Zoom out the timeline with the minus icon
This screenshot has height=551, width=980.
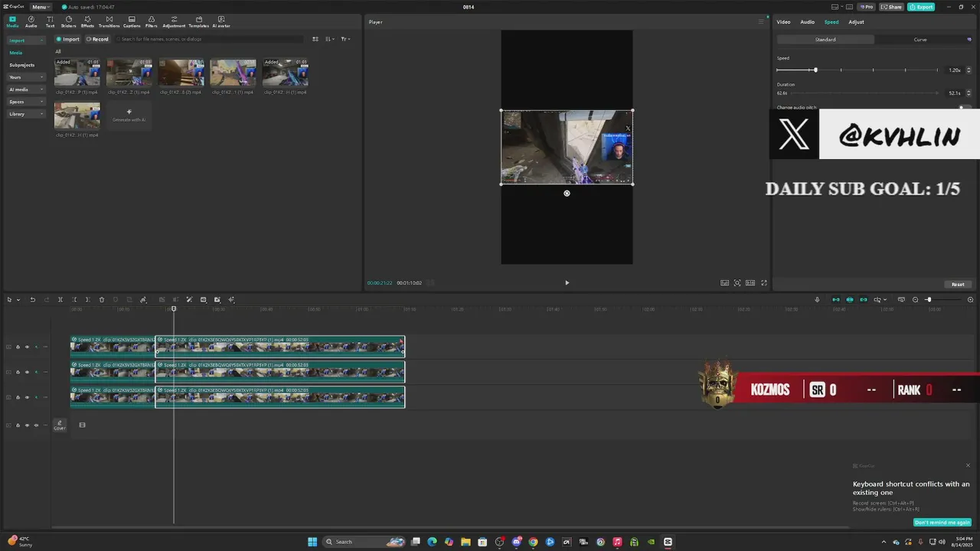click(x=915, y=300)
